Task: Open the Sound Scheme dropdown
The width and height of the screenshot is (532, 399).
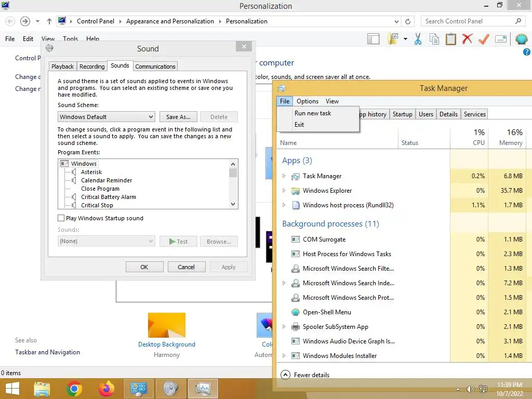Action: pos(106,117)
